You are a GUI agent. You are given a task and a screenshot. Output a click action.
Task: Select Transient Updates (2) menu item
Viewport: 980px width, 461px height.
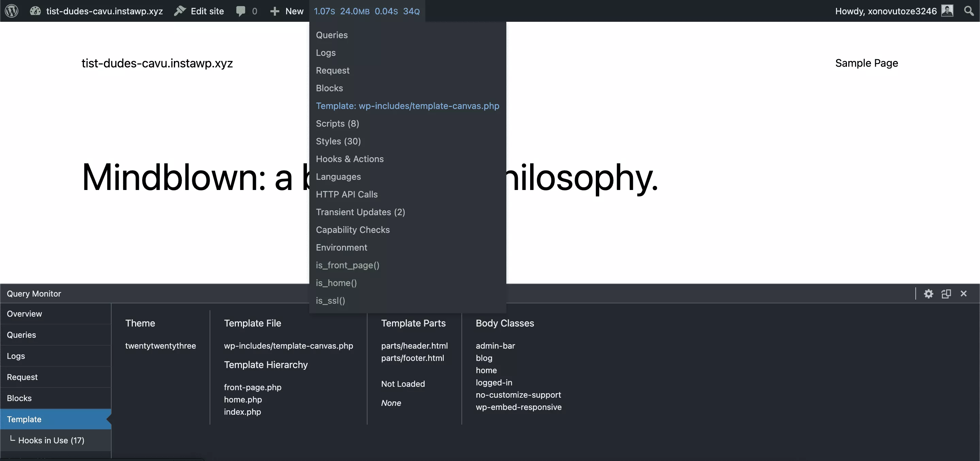point(360,212)
